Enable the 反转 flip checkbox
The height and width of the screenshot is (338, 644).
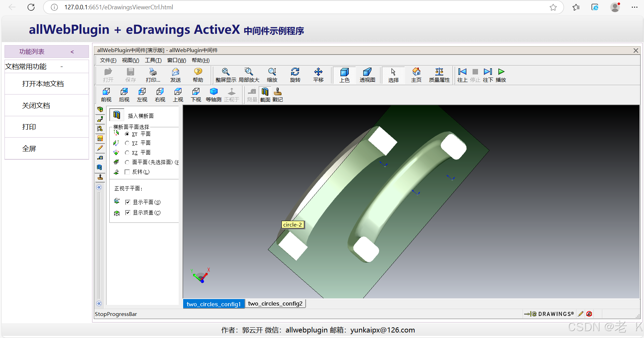tap(127, 172)
